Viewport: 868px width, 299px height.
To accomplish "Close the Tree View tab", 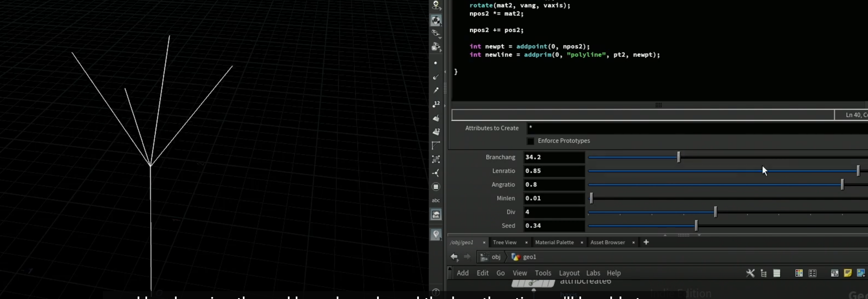I will click(x=526, y=243).
